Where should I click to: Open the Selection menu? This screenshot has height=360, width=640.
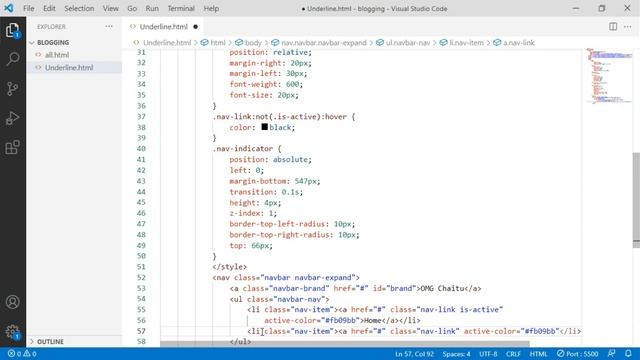click(79, 9)
